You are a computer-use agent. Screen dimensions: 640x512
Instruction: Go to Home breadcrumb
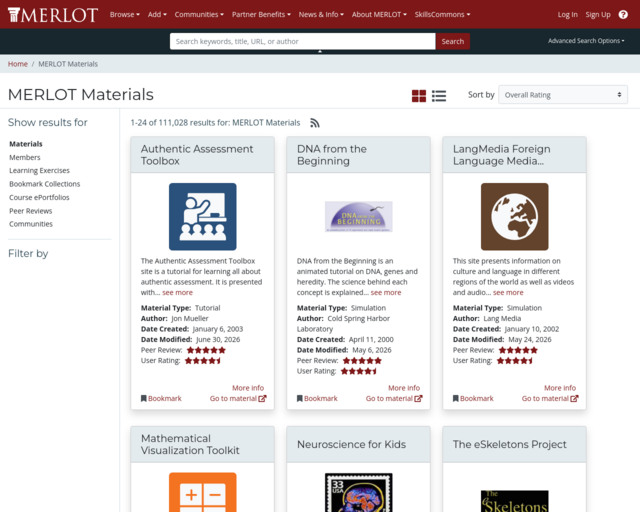pos(18,64)
